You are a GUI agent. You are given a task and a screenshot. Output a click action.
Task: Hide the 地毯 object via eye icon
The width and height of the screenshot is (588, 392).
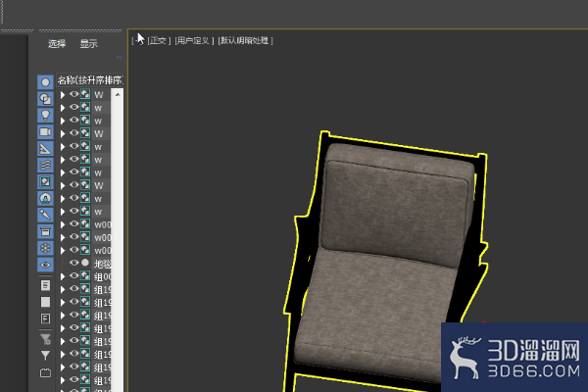73,263
